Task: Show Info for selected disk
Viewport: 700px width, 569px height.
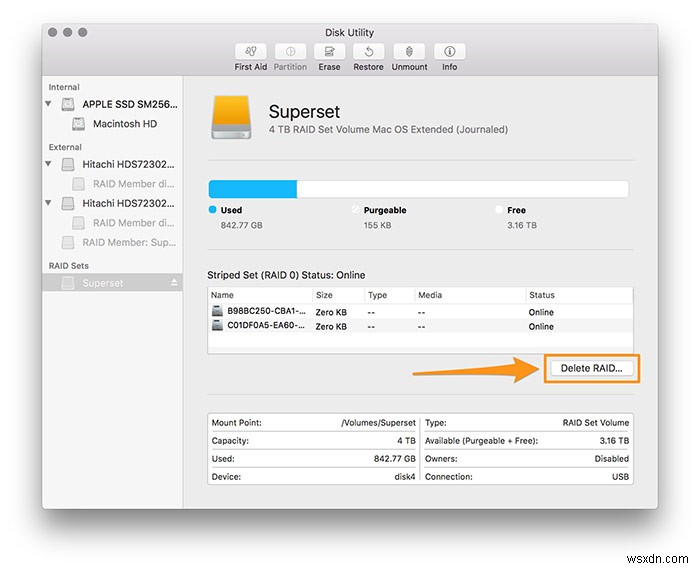Action: point(450,52)
